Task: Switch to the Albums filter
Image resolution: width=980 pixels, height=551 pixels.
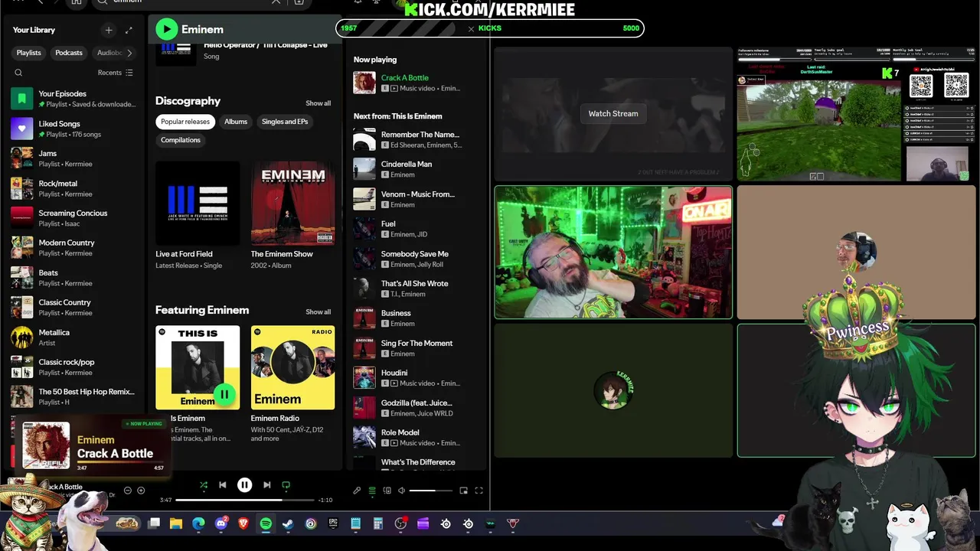Action: tap(236, 122)
